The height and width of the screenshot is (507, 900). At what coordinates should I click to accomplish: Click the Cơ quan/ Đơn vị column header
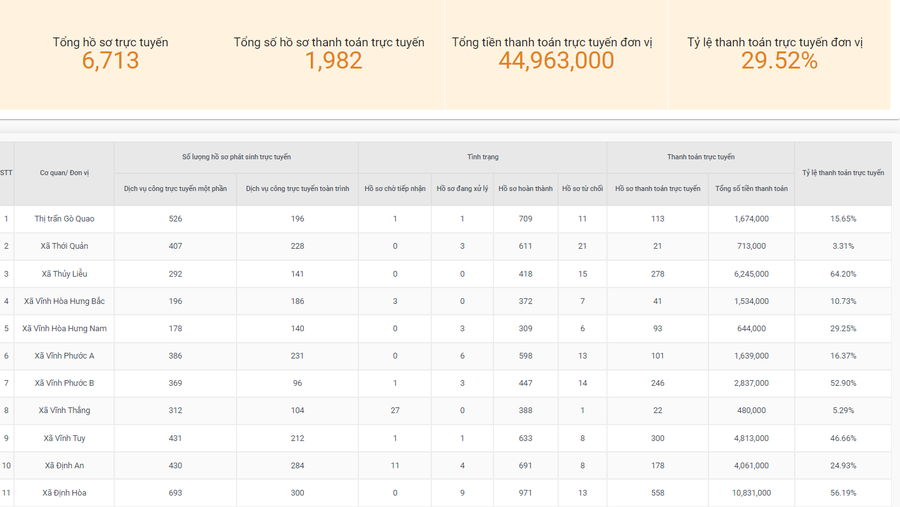point(64,173)
